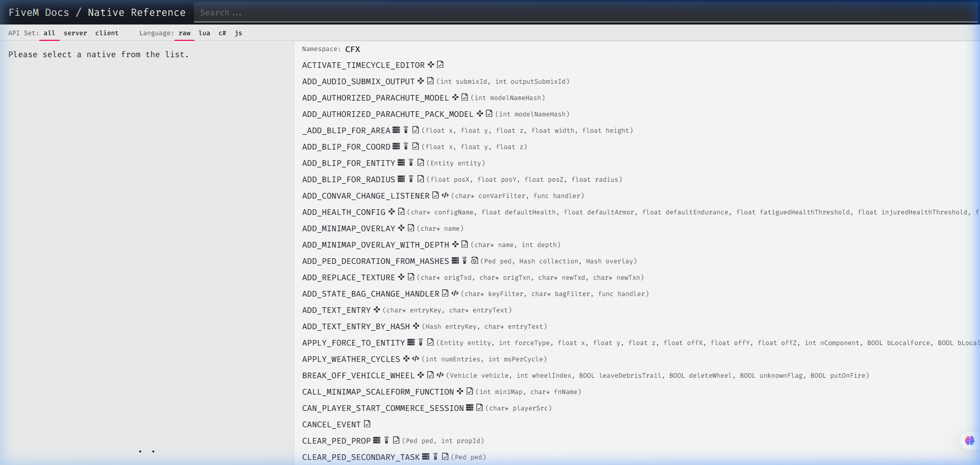The height and width of the screenshot is (465, 980).
Task: Open the ADD_BLIP_FOR_RADIUS native
Action: coord(349,180)
